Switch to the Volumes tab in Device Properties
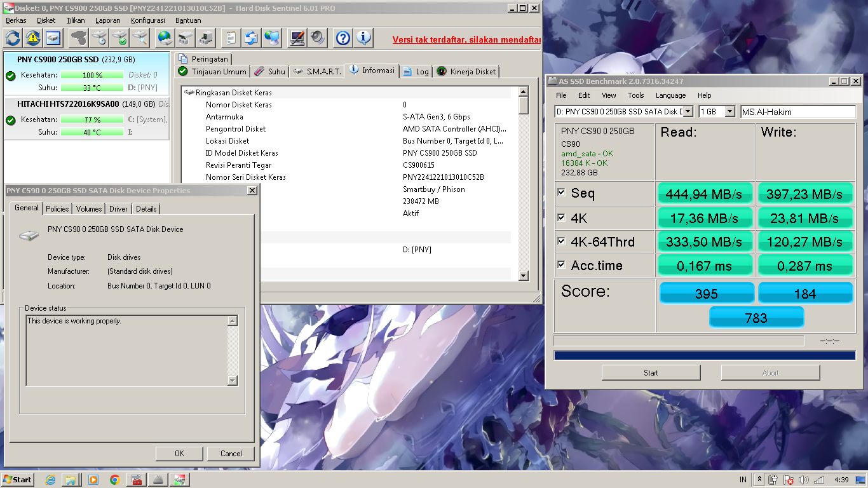The width and height of the screenshot is (868, 488). (x=89, y=208)
